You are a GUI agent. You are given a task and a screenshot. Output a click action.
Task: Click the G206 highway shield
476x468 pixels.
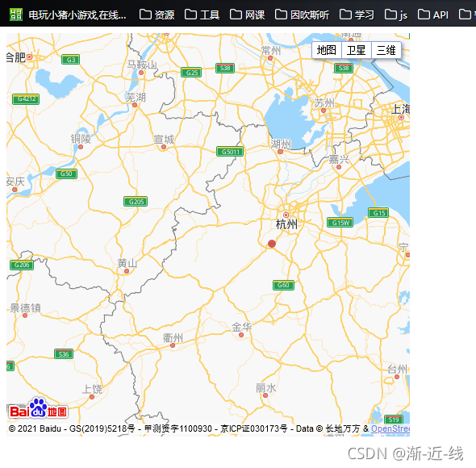click(x=22, y=265)
